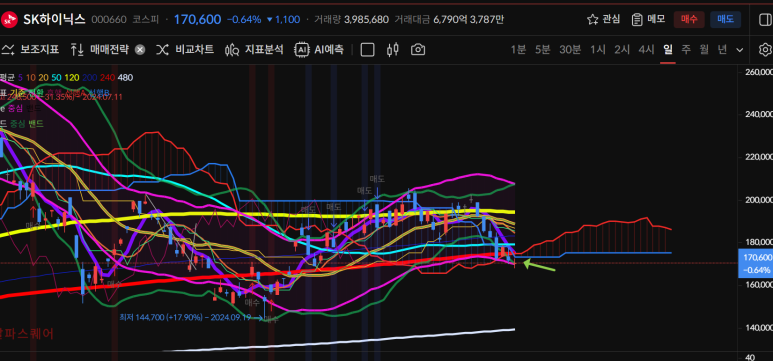Select the 월 monthly interval tab
Viewport: 773px width, 361px height.
pyautogui.click(x=704, y=49)
